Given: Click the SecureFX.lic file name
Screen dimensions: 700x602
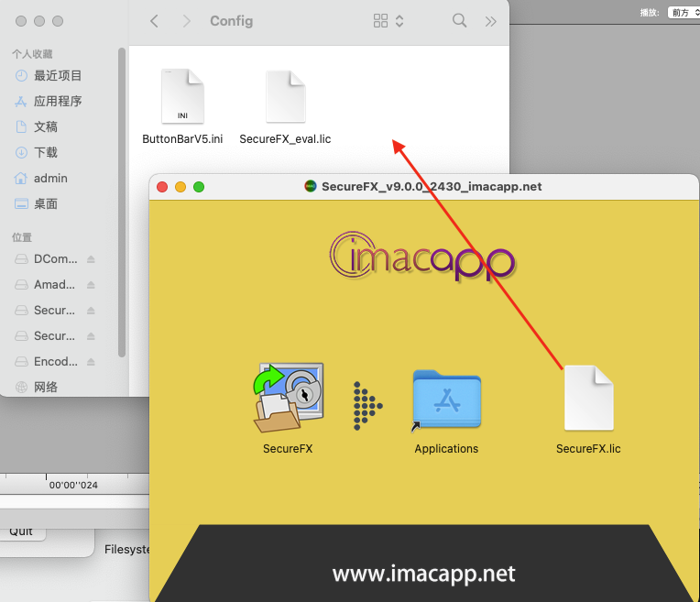Looking at the screenshot, I should coord(588,449).
